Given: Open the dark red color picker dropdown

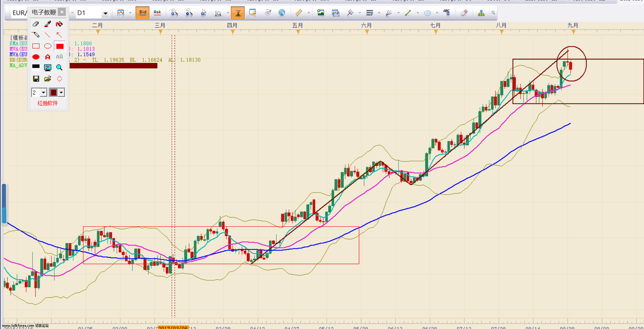Looking at the screenshot, I should point(61,92).
